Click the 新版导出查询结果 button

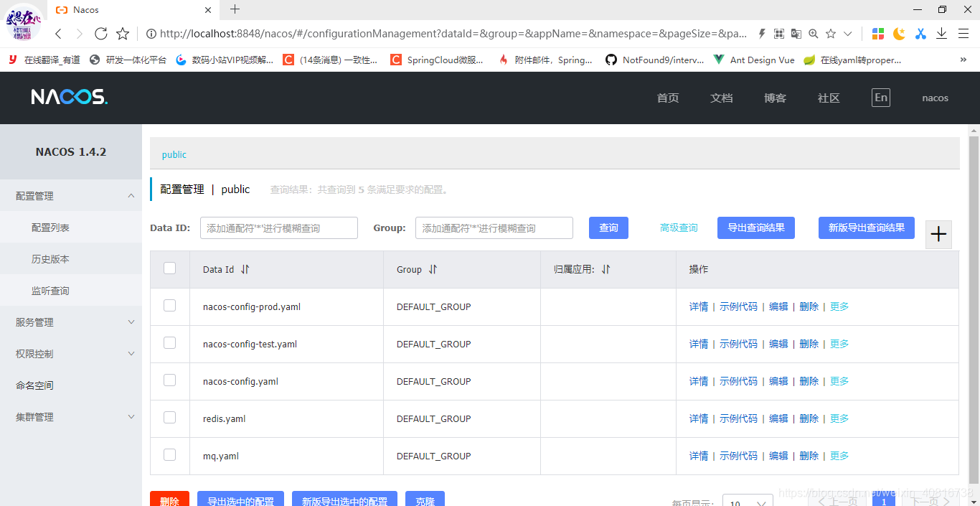[x=867, y=228]
